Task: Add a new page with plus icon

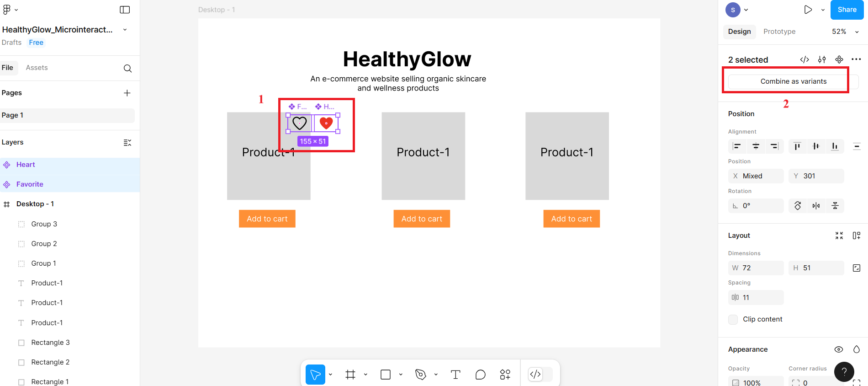Action: click(127, 93)
